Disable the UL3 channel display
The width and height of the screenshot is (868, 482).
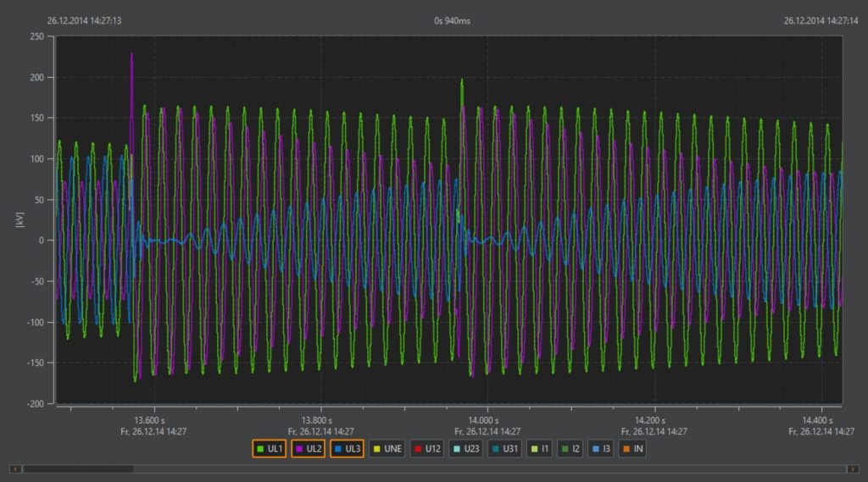(348, 448)
